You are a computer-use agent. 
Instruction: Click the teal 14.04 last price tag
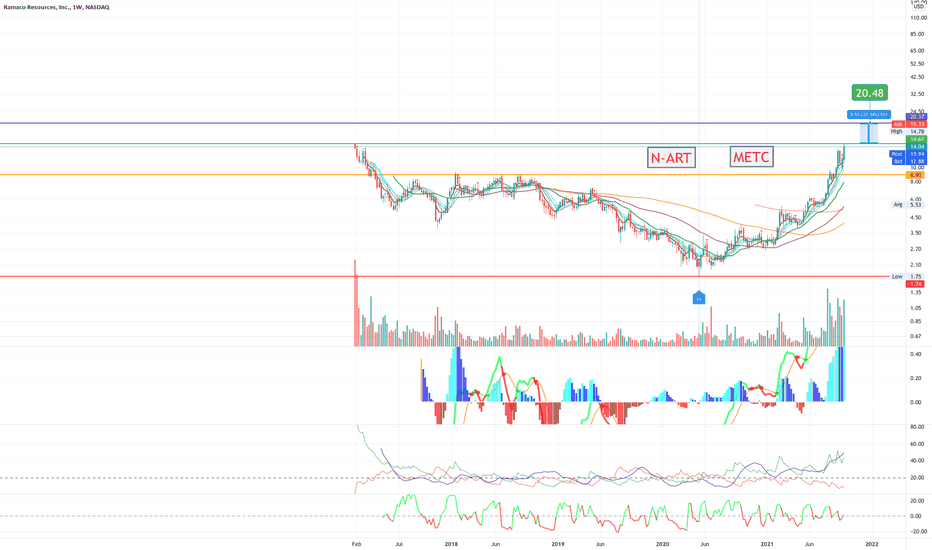tap(917, 146)
